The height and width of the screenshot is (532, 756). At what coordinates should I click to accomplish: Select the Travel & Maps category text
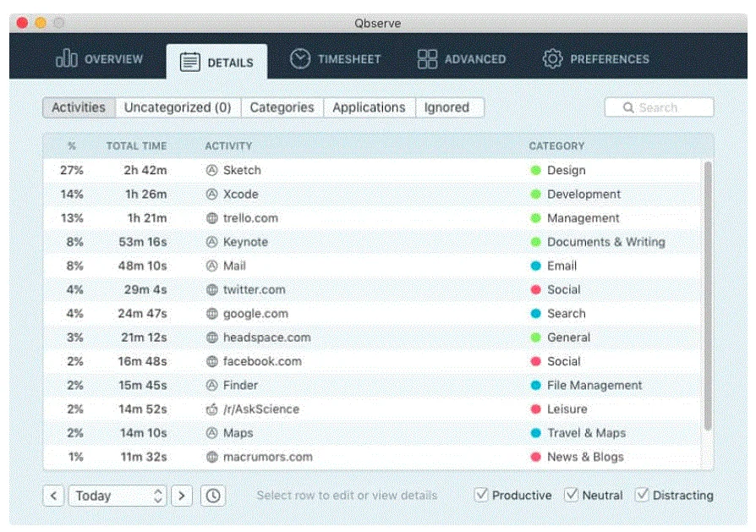pyautogui.click(x=586, y=433)
